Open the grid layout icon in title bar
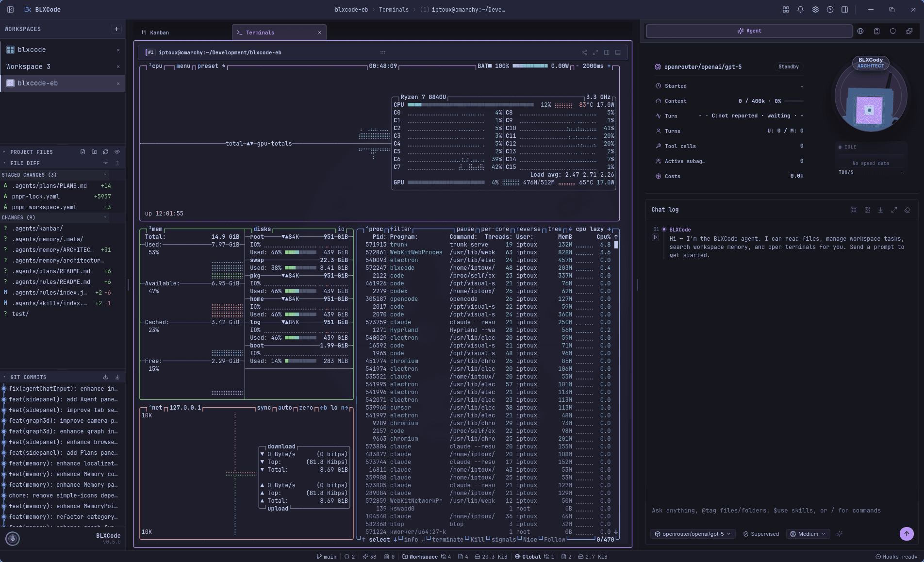The width and height of the screenshot is (924, 562). 786,10
